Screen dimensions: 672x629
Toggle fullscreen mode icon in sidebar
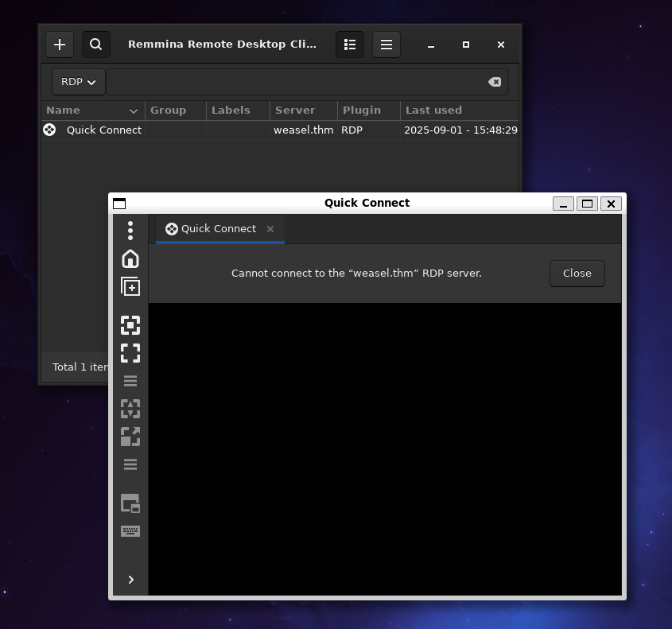[130, 353]
